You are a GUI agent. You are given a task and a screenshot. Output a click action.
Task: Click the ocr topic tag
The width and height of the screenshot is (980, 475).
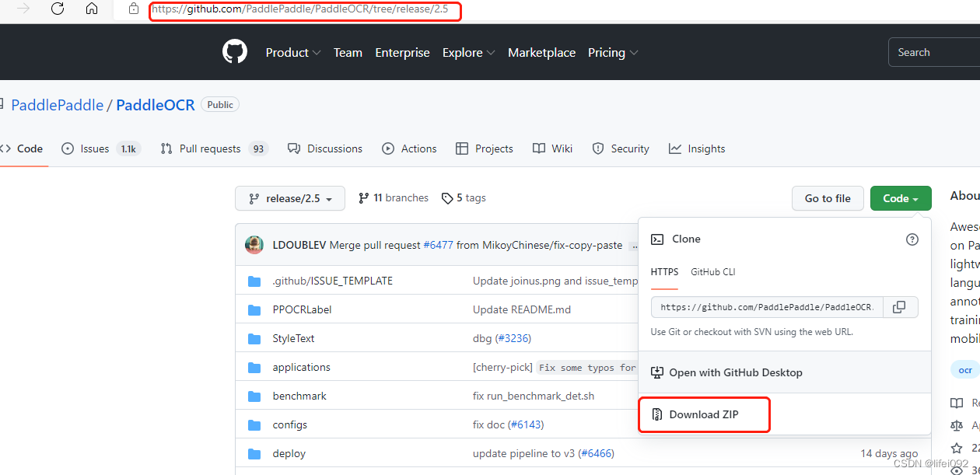point(965,370)
